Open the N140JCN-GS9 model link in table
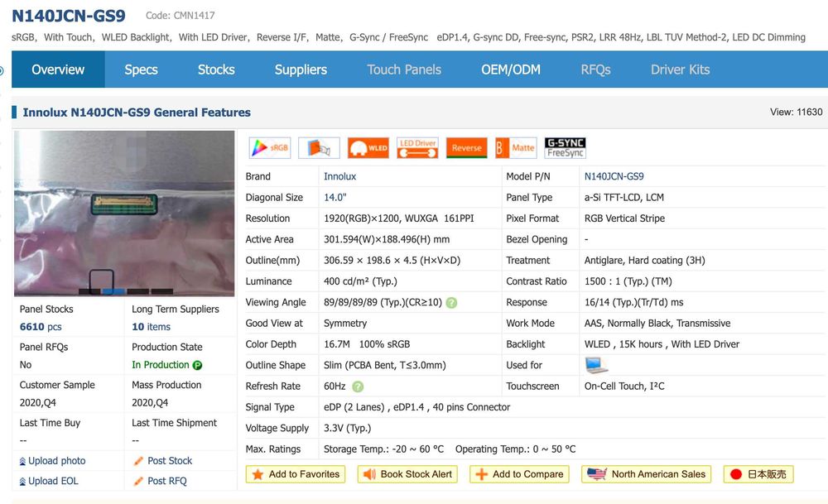The height and width of the screenshot is (504, 828). point(614,176)
